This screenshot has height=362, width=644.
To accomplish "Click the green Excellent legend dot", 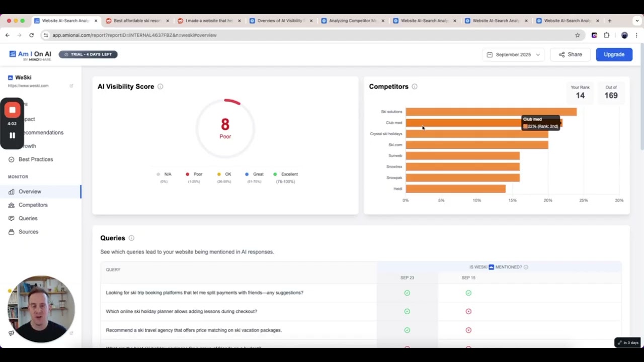I will pyautogui.click(x=275, y=174).
